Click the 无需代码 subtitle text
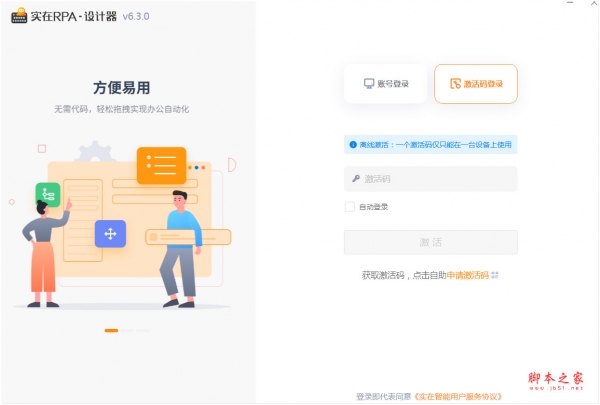Image resolution: width=600 pixels, height=405 pixels. click(122, 109)
